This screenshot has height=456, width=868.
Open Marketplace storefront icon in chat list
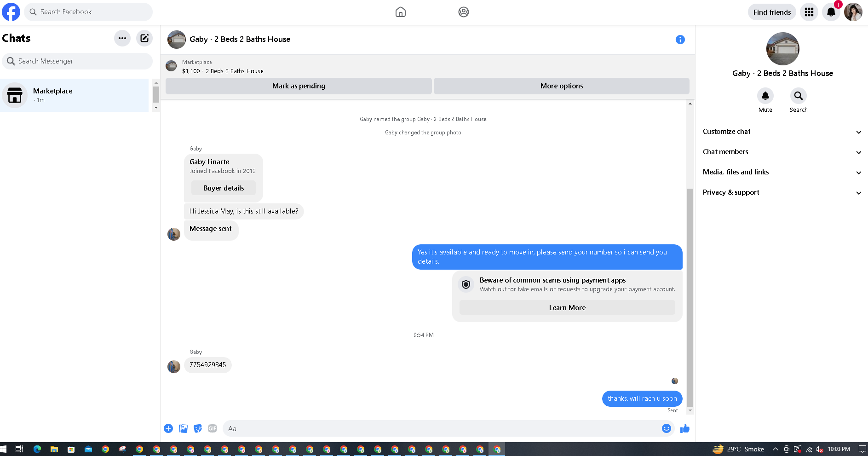pos(15,95)
